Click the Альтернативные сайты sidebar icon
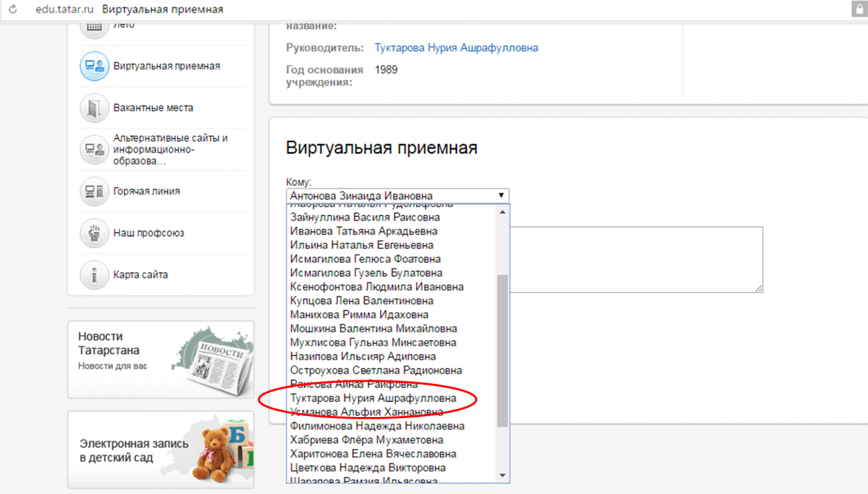This screenshot has width=868, height=494. click(x=94, y=150)
